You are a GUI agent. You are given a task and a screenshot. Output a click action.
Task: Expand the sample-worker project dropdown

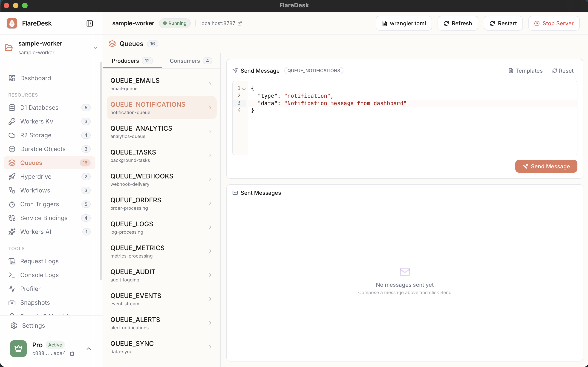click(95, 48)
